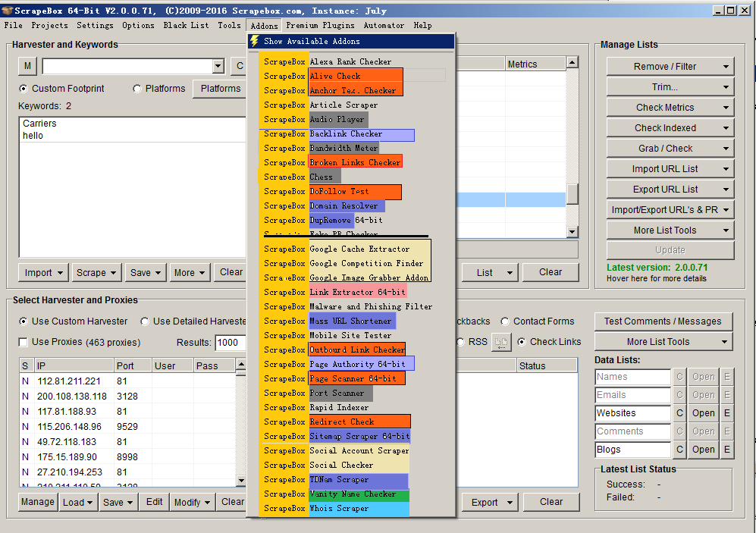Open the Projects menu
Image resolution: width=756 pixels, height=533 pixels.
[49, 26]
